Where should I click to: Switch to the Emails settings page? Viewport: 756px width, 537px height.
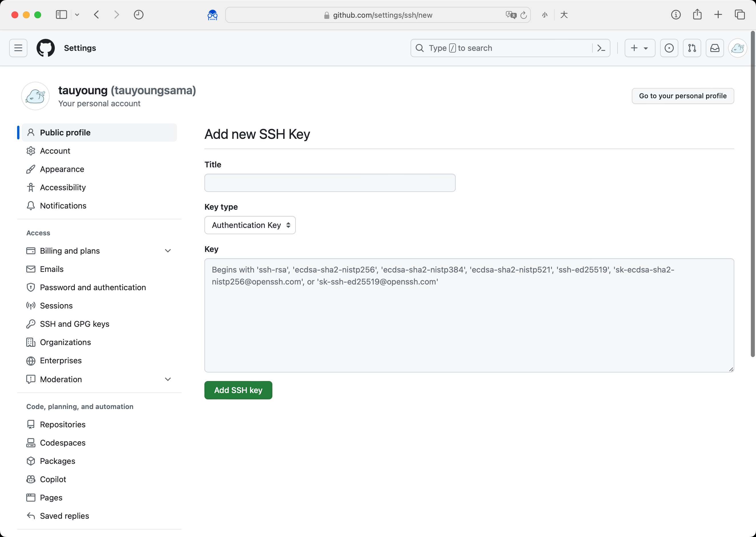(52, 269)
